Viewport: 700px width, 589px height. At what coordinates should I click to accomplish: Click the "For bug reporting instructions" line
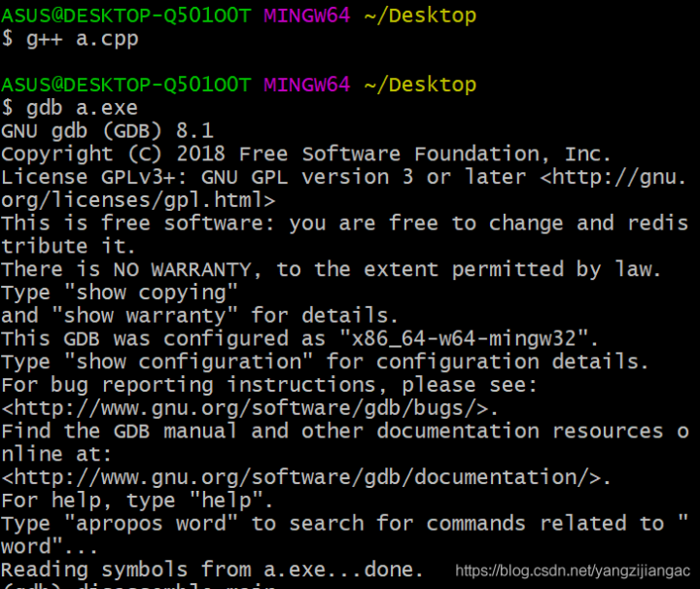click(x=269, y=385)
